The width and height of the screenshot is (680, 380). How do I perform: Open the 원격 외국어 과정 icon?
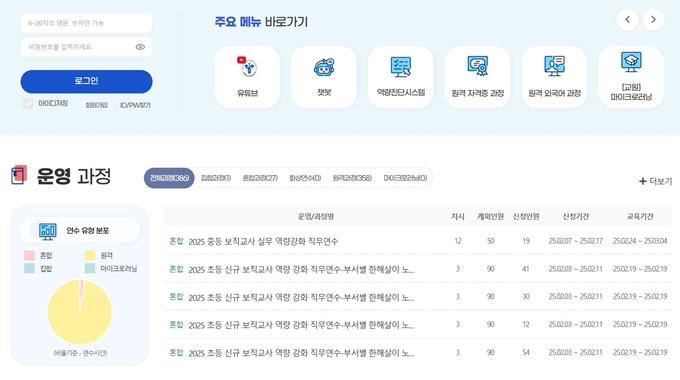click(554, 66)
